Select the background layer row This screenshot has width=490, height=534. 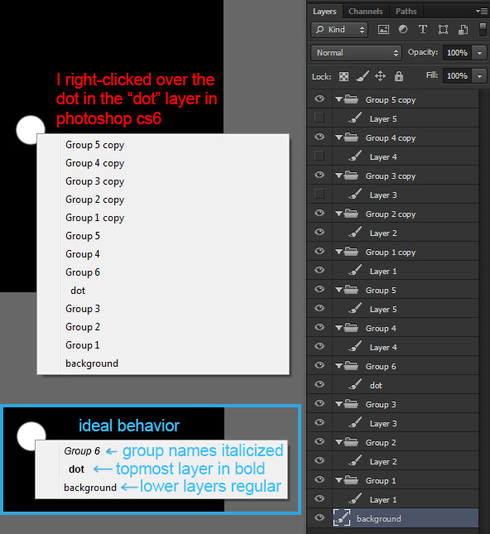pyautogui.click(x=393, y=518)
